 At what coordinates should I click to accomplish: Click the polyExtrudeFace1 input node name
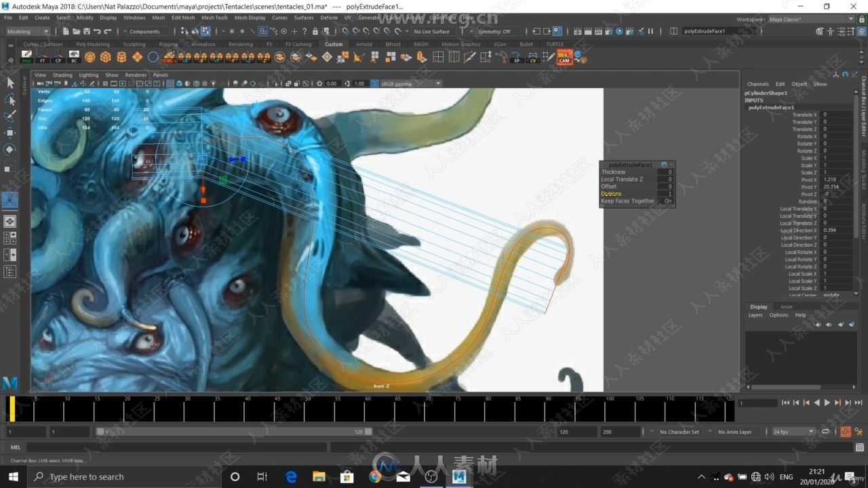coord(771,108)
